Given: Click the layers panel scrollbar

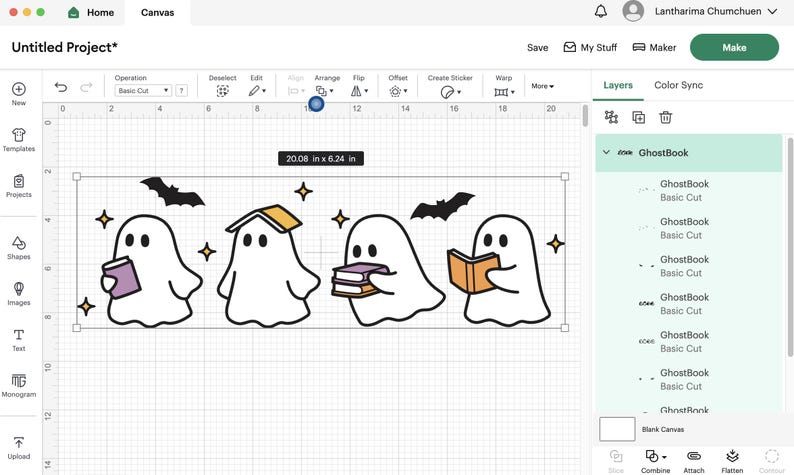Looking at the screenshot, I should (x=790, y=246).
